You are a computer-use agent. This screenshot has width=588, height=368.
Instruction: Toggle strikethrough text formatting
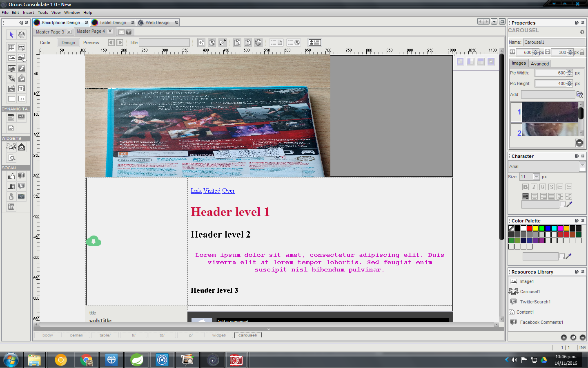[x=552, y=187]
